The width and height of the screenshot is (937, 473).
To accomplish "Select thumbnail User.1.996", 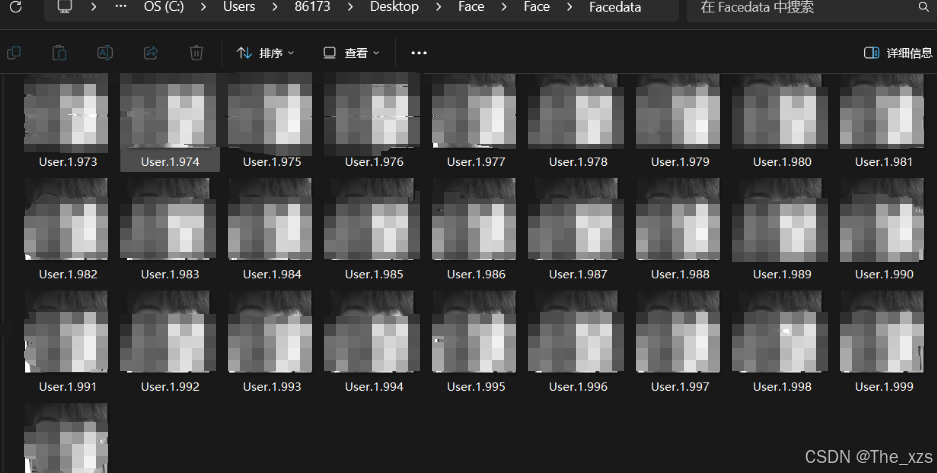I will pos(576,331).
